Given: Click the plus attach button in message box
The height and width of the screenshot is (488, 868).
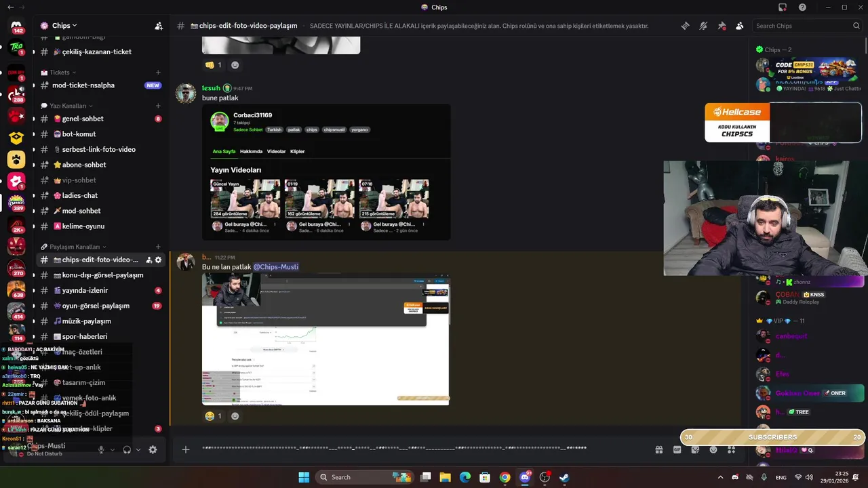Looking at the screenshot, I should [185, 449].
